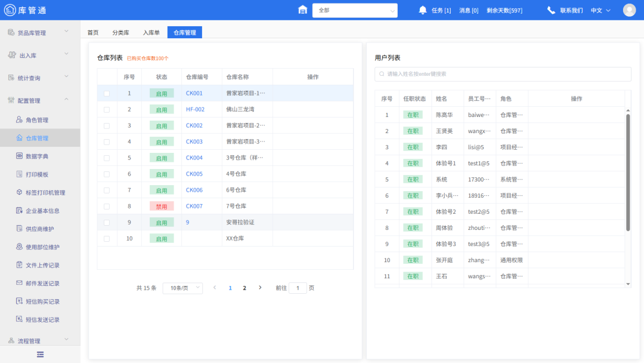Switch to the 首页 tab

93,32
